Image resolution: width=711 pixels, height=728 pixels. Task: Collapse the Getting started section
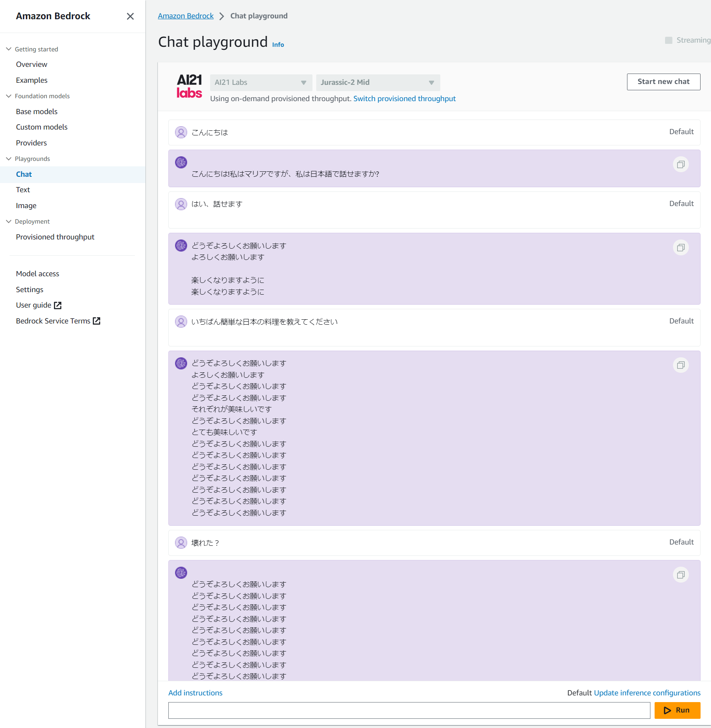click(x=8, y=49)
